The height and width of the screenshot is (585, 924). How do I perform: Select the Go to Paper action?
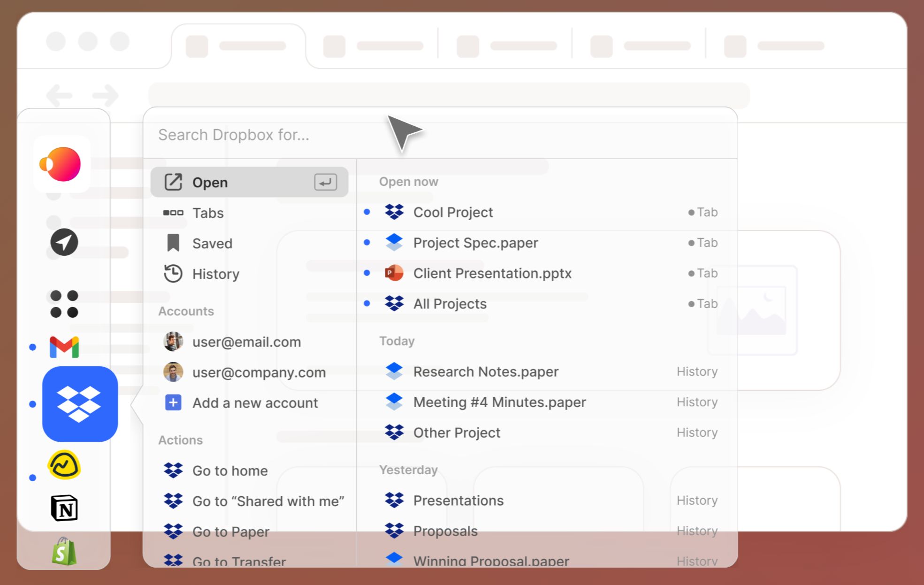(x=230, y=531)
